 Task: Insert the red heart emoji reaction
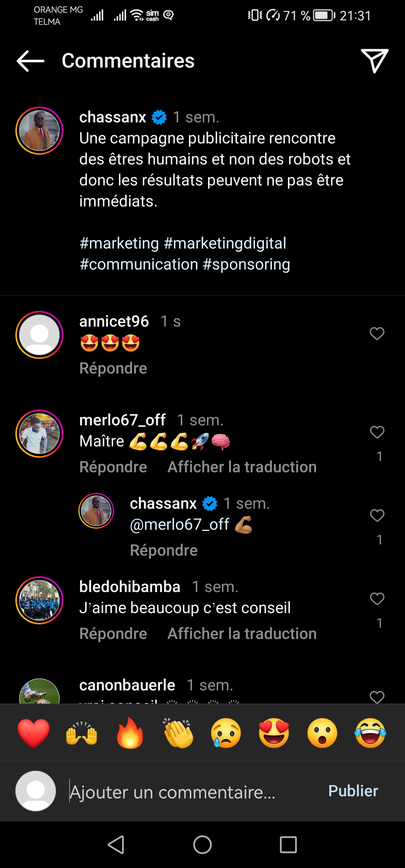(x=33, y=733)
